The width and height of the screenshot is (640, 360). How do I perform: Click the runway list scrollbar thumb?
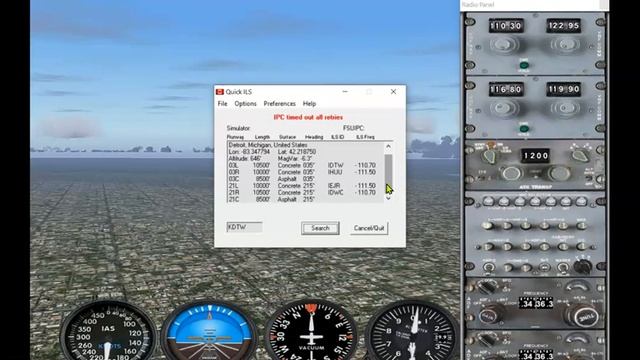[x=388, y=170]
